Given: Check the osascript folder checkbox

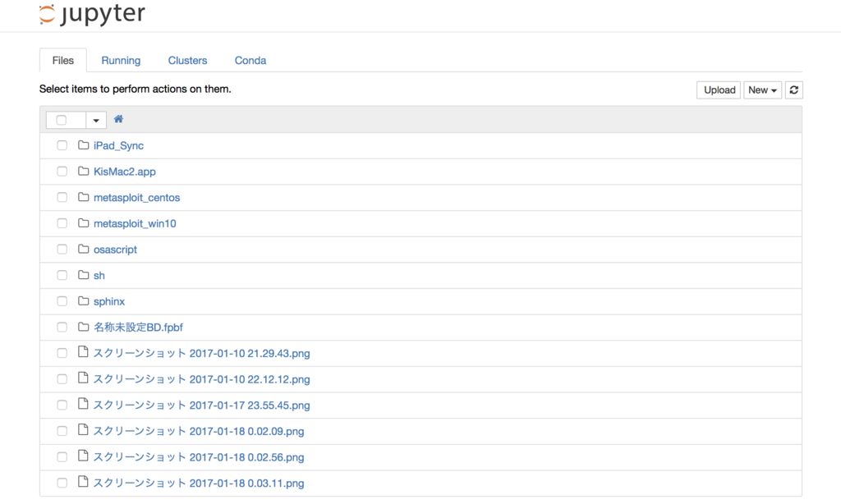Looking at the screenshot, I should coord(62,250).
